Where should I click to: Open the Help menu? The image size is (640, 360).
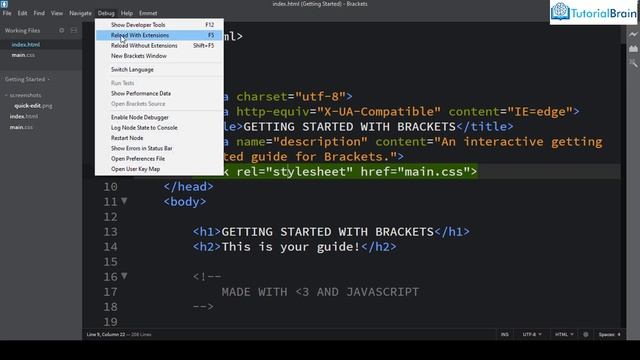coord(127,13)
